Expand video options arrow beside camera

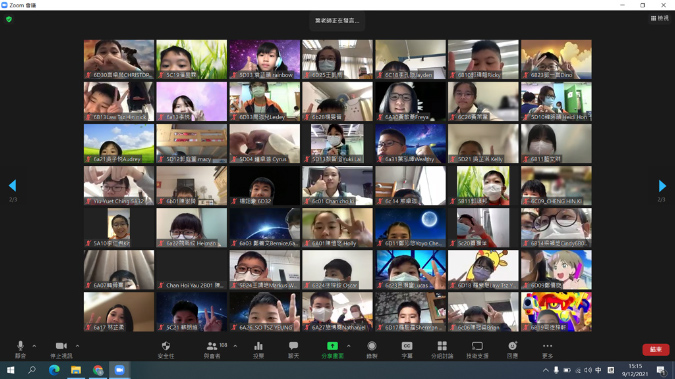coord(77,346)
